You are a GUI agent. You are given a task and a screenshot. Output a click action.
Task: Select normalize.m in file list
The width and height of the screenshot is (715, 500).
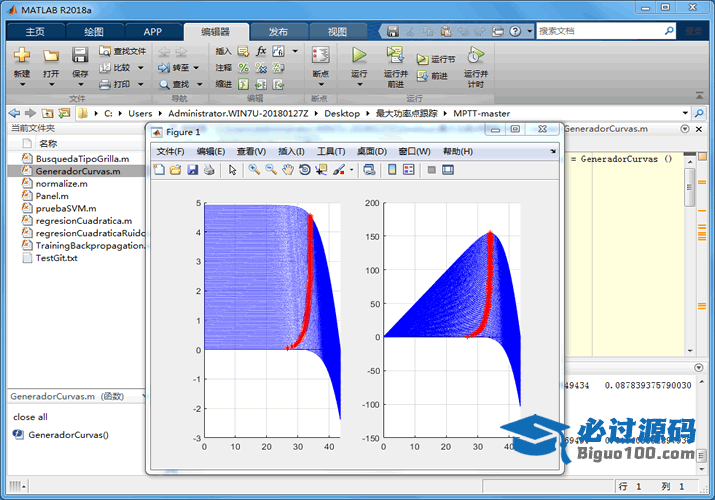click(76, 184)
